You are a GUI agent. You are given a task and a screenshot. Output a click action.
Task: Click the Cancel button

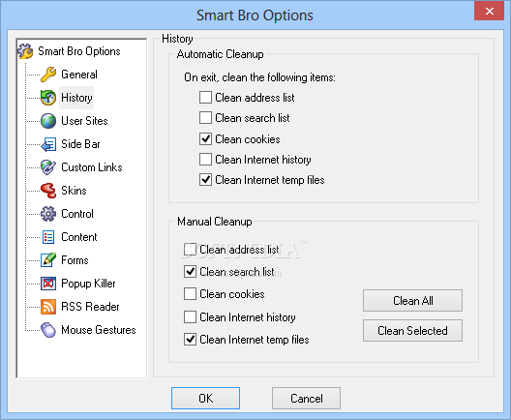point(307,398)
